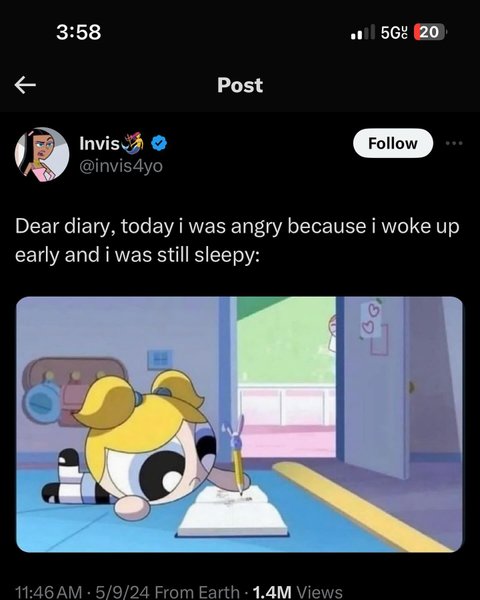The image size is (480, 600).
Task: Tap the 11:46 AM post timestamp
Action: pos(49,592)
